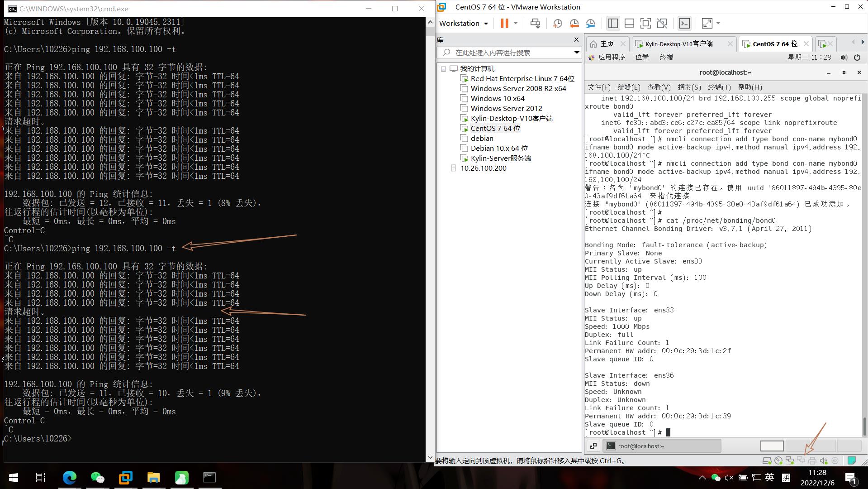Viewport: 868px width, 489px height.
Task: Open the Windows Start menu
Action: point(14,478)
